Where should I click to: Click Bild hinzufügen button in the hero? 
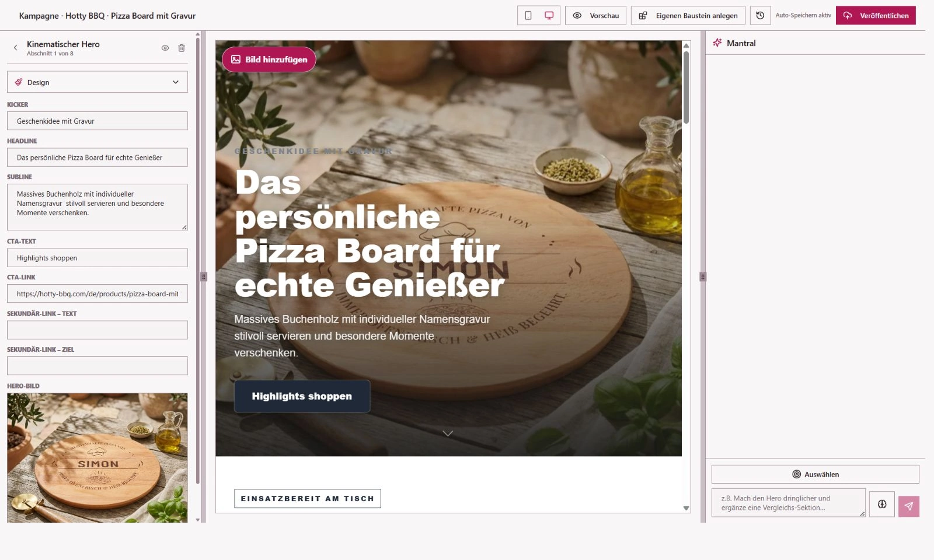[x=269, y=60]
